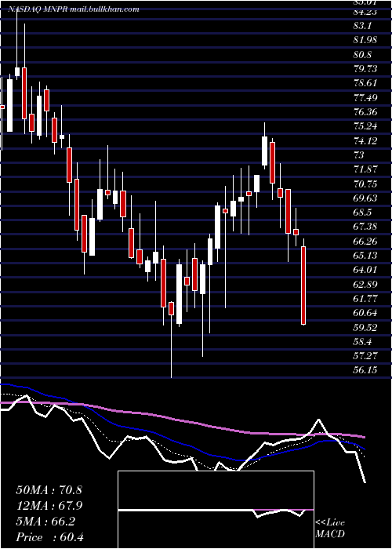Viewport: 392px width, 549px height.
Task: Select the 84.23 price axis label
Action: (x=365, y=12)
